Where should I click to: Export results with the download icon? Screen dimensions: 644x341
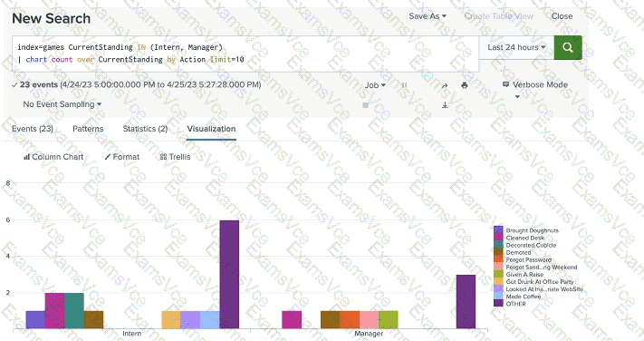(445, 105)
